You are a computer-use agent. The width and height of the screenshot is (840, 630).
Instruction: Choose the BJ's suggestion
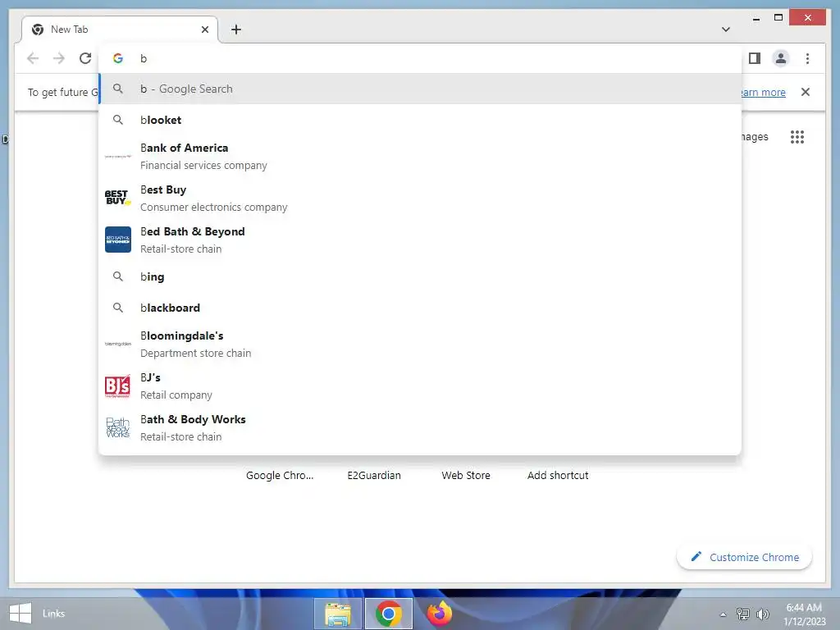(x=421, y=386)
